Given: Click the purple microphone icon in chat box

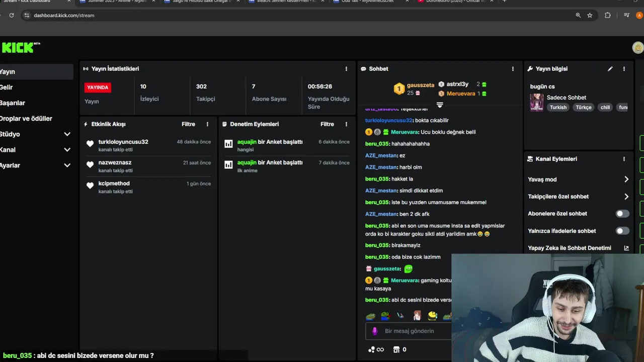Looking at the screenshot, I should pyautogui.click(x=374, y=331).
